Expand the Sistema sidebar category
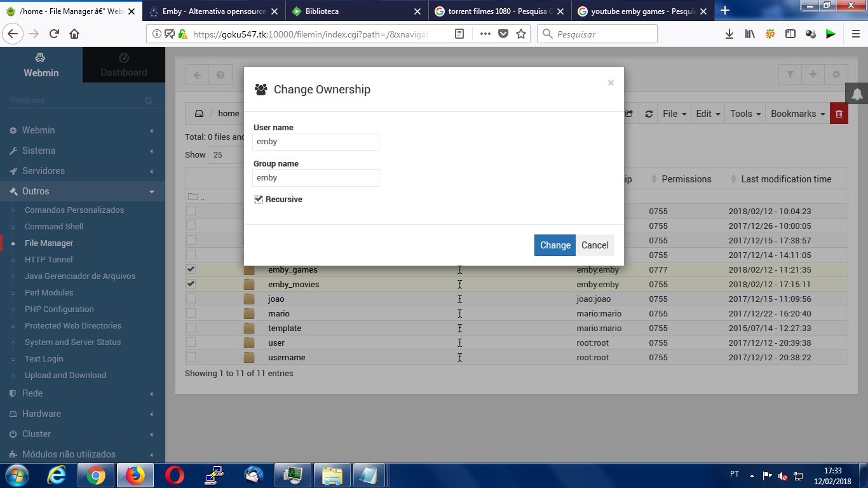Viewport: 868px width, 488px height. tap(83, 151)
